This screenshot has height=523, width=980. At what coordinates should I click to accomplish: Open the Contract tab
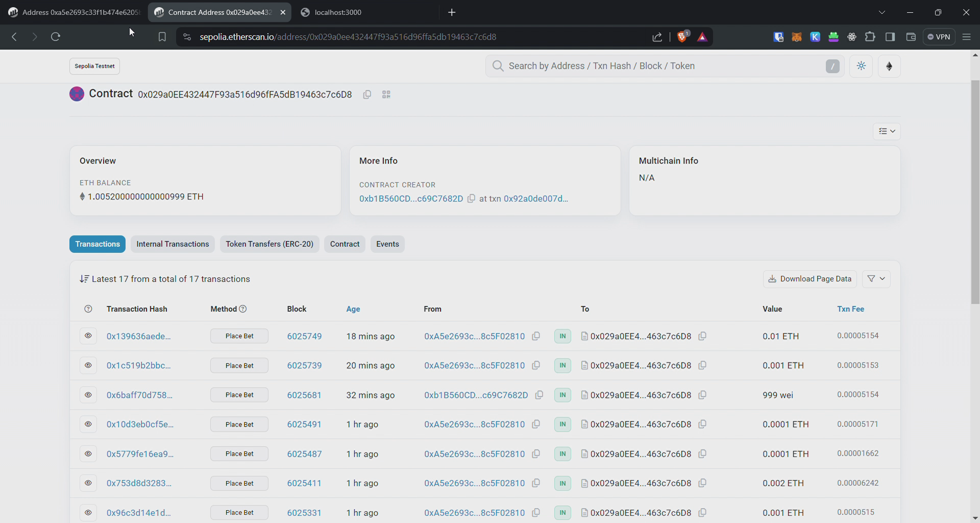(345, 244)
